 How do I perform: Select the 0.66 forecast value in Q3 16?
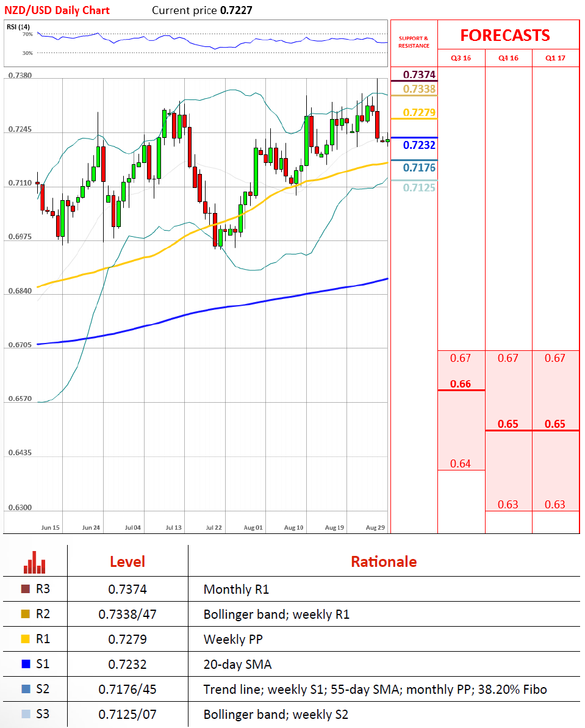coord(461,384)
